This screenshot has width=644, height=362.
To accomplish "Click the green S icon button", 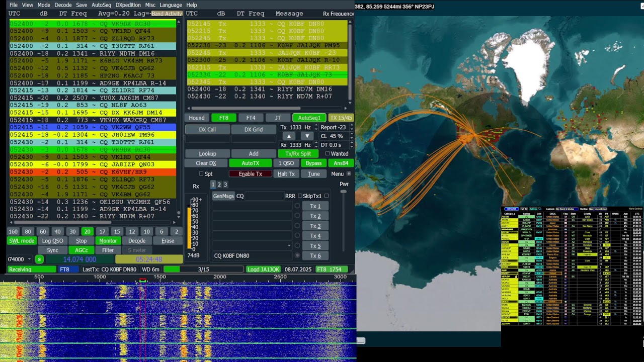I will [39, 259].
